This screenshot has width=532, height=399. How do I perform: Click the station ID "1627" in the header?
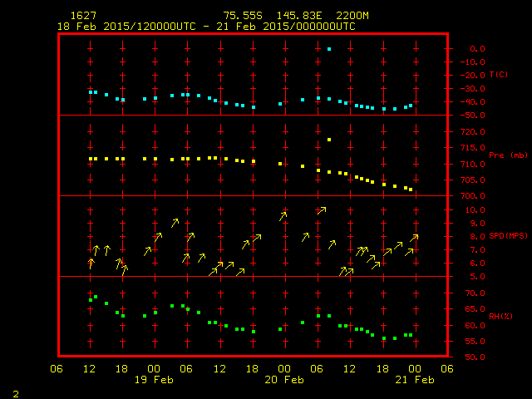pos(83,16)
